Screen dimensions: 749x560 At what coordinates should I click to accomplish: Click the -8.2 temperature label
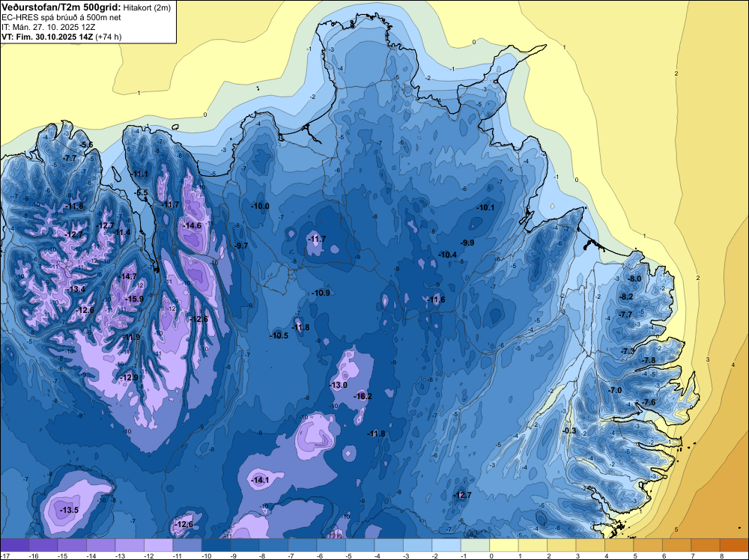[x=625, y=296]
